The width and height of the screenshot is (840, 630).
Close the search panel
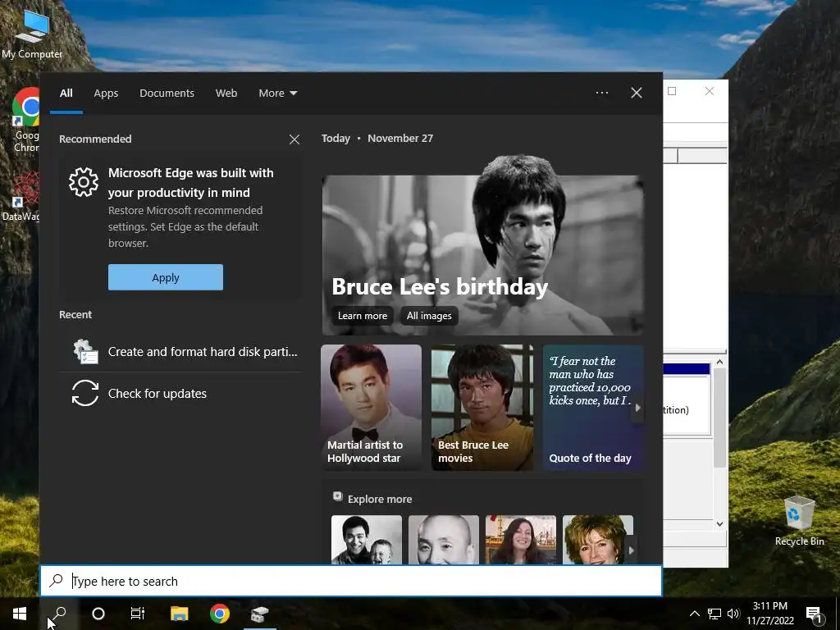click(637, 93)
